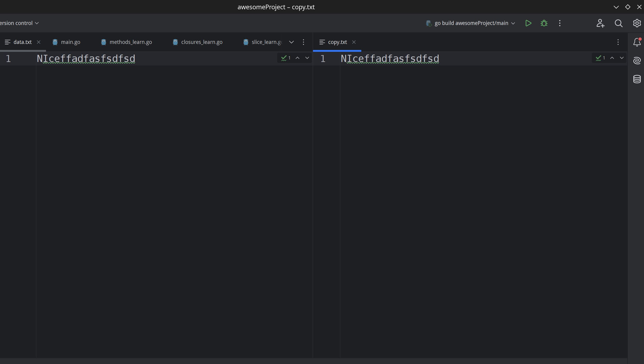Open the AI Assistant spiral icon
The image size is (644, 364).
[637, 61]
